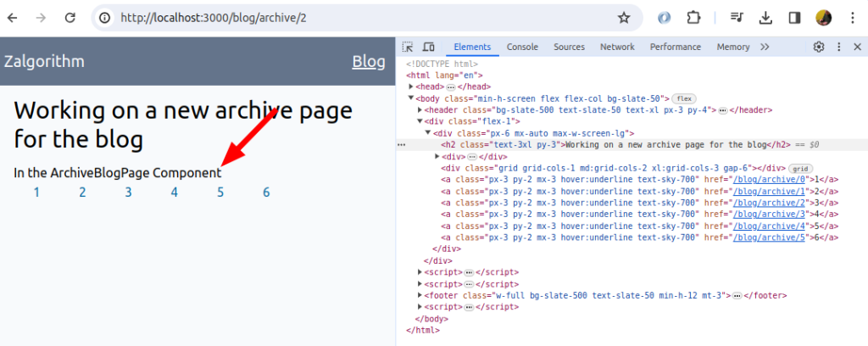Switch to the Sources tab
The height and width of the screenshot is (346, 868).
click(569, 47)
